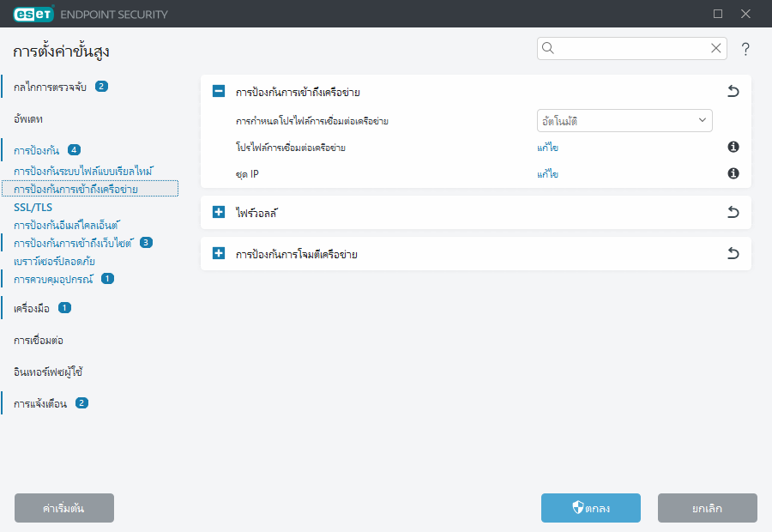Clear the search box with X icon
This screenshot has height=532, width=772.
pyautogui.click(x=715, y=49)
